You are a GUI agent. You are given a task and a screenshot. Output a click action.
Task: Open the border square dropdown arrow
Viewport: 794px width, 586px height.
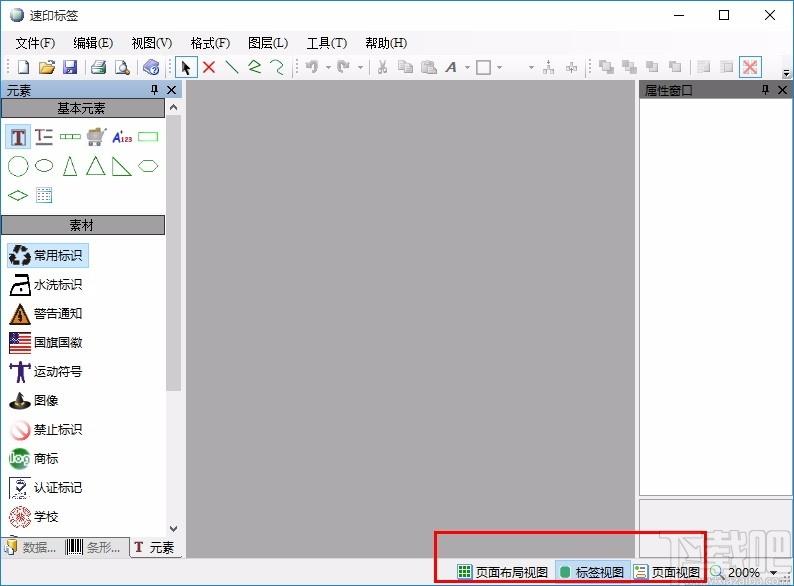[499, 67]
